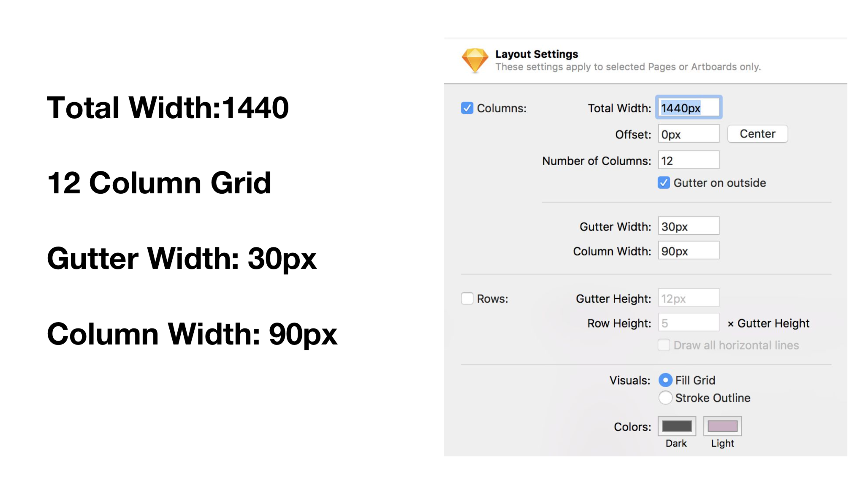Enable the Rows checkbox
The height and width of the screenshot is (483, 868).
(x=467, y=298)
